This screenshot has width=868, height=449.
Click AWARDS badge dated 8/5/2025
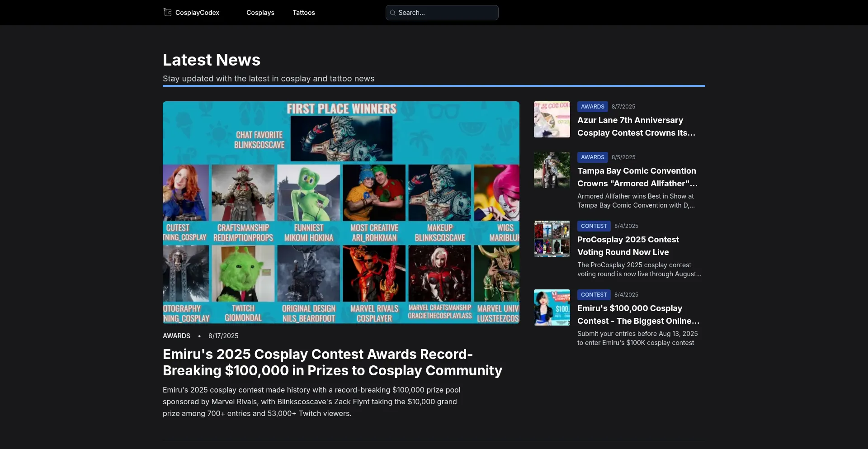click(x=593, y=157)
